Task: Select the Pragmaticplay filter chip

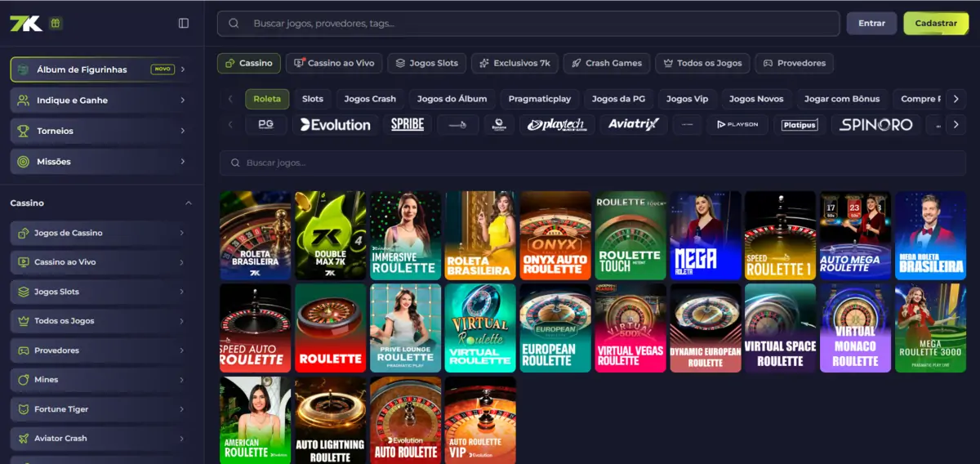Action: click(x=540, y=99)
